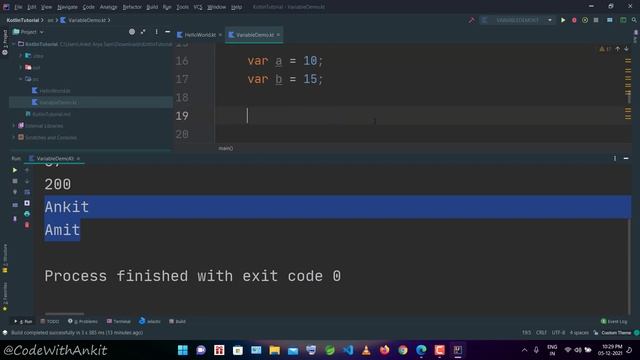
Task: Toggle the Favorites side tool window button
Action: pyautogui.click(x=5, y=296)
